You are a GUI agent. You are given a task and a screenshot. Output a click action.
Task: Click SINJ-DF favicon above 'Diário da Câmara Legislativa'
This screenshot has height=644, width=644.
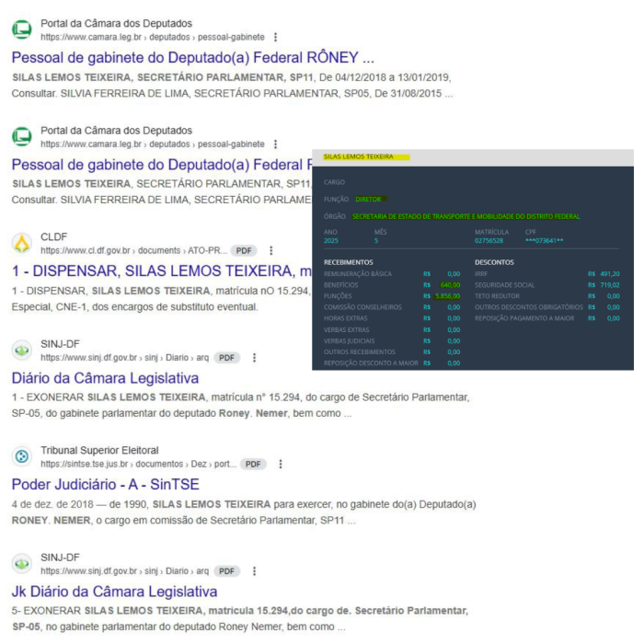point(22,351)
